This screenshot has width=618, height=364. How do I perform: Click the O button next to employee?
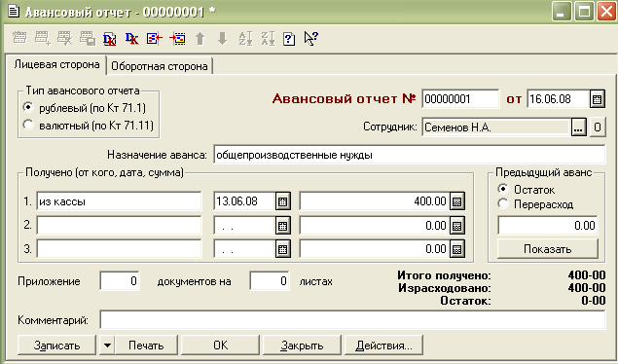[x=598, y=127]
